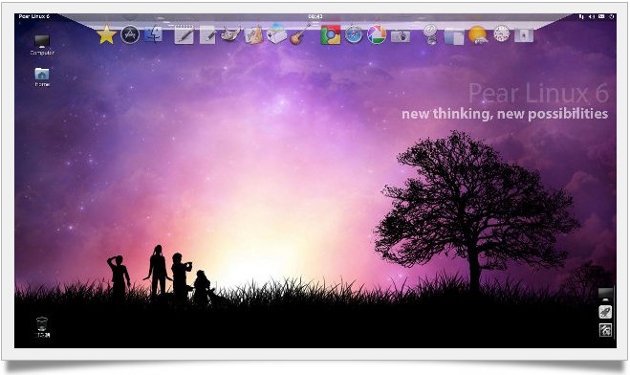Open the Safari compass browser icon
Screen dimensions: 630x375
click(x=354, y=35)
